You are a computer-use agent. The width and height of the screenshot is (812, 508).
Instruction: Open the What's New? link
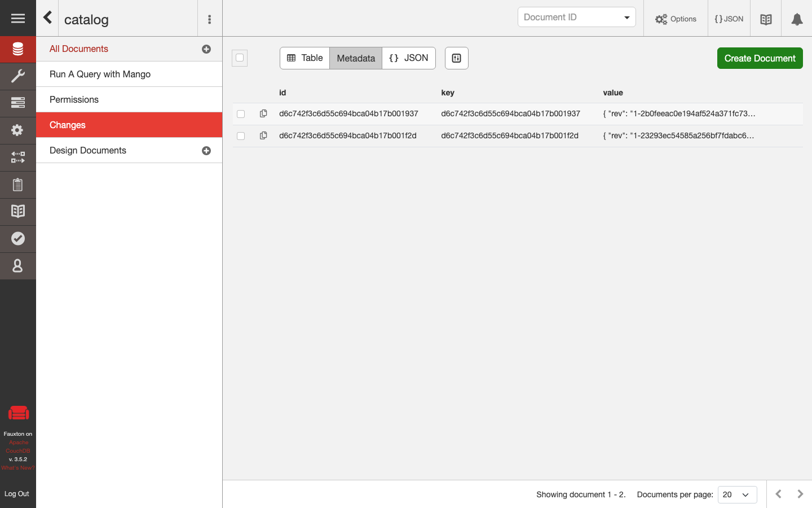[18, 468]
